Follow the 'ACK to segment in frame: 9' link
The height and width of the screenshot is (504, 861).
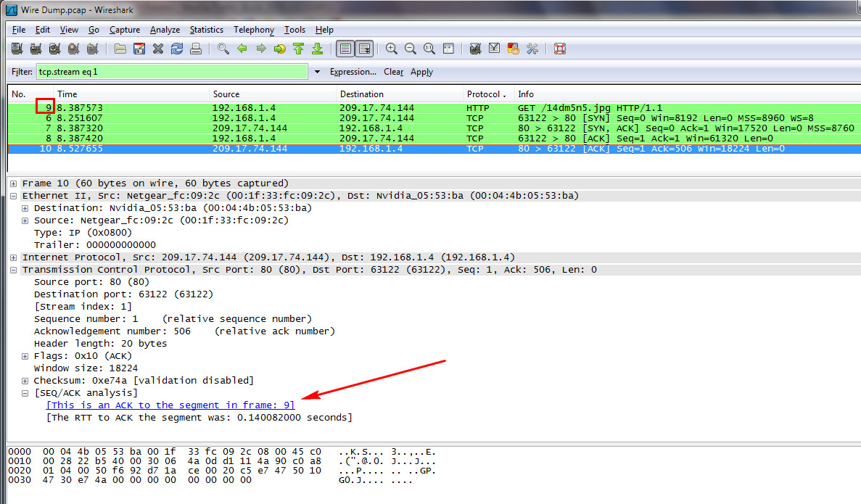point(170,405)
